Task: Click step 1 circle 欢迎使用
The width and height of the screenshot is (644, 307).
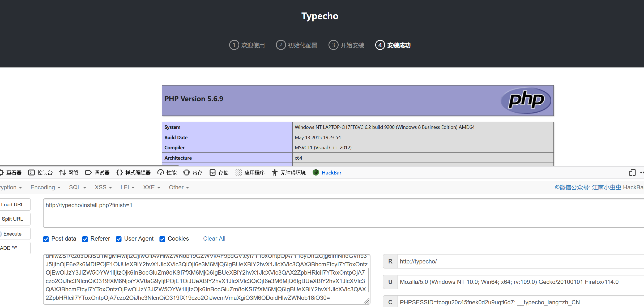Action: coord(234,45)
